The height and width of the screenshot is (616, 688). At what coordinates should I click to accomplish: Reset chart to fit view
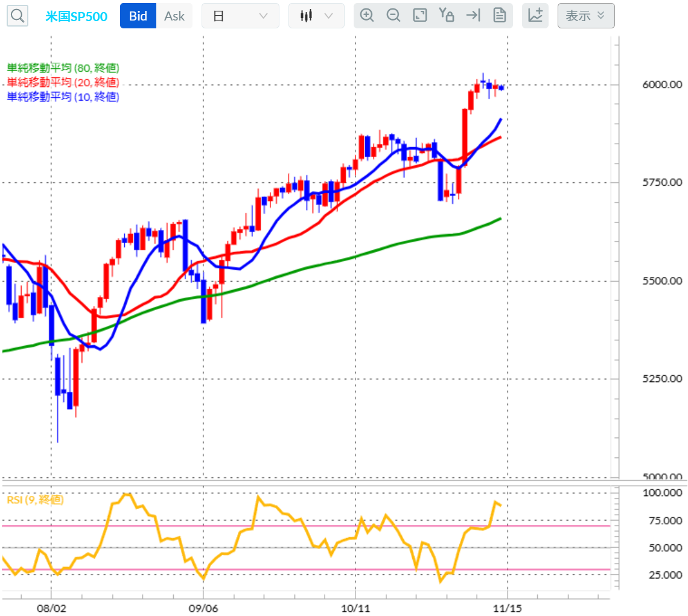pyautogui.click(x=420, y=15)
